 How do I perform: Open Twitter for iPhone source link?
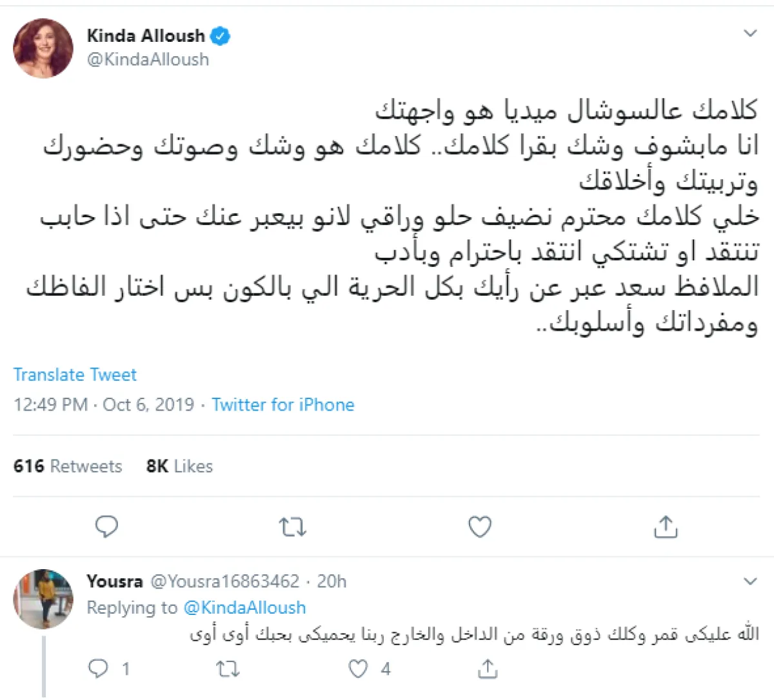(283, 405)
